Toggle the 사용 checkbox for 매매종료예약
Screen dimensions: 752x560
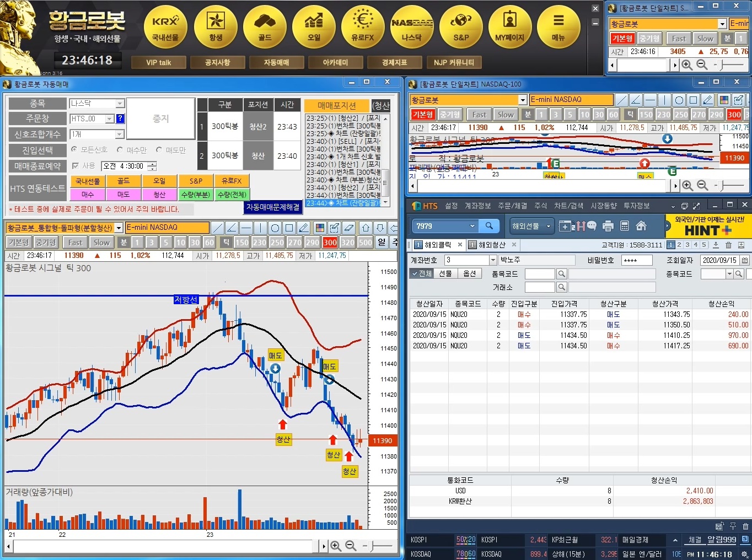pos(76,165)
